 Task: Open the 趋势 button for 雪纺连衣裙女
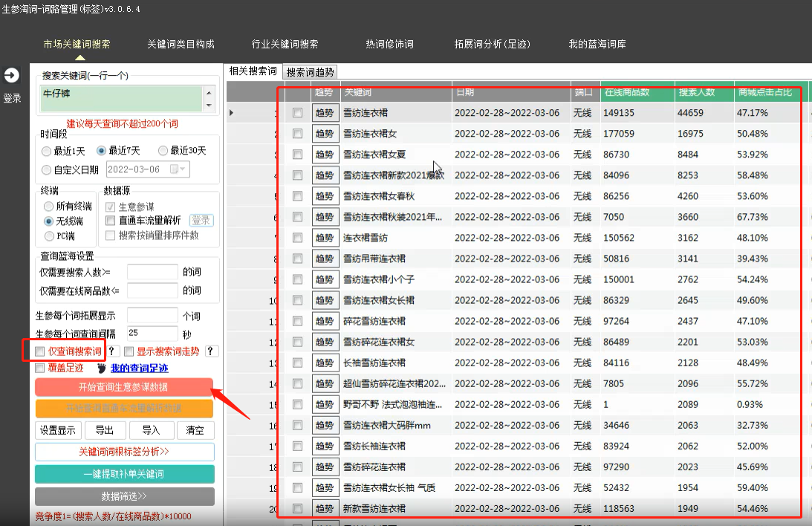pyautogui.click(x=325, y=134)
